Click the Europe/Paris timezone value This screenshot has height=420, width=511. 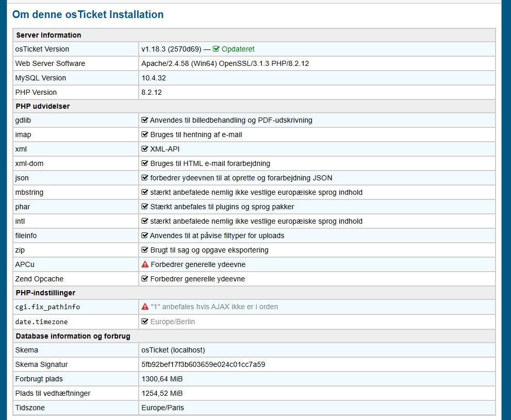click(x=162, y=408)
